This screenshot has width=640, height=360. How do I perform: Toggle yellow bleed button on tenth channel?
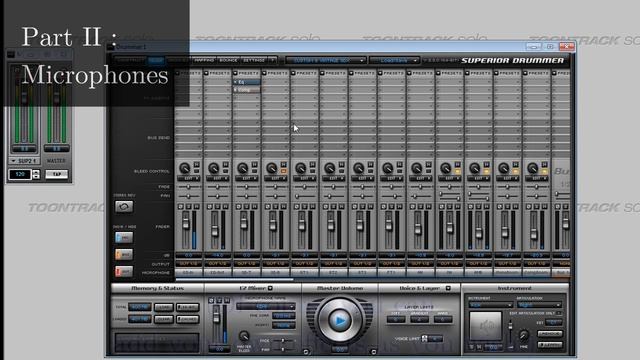tap(457, 171)
